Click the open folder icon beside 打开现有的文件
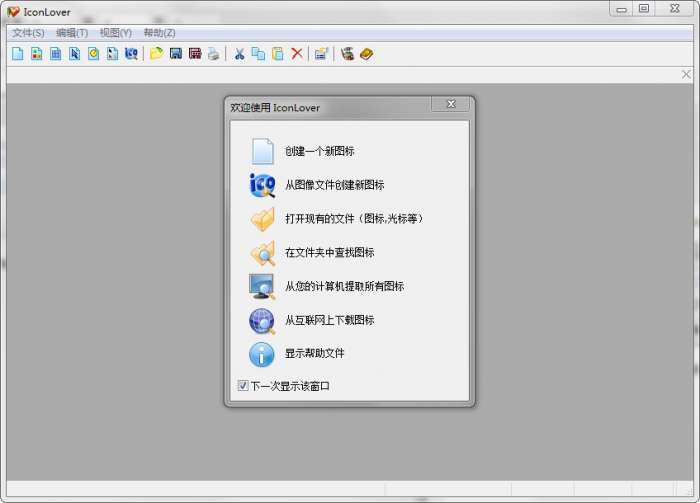The image size is (700, 503). [x=262, y=219]
